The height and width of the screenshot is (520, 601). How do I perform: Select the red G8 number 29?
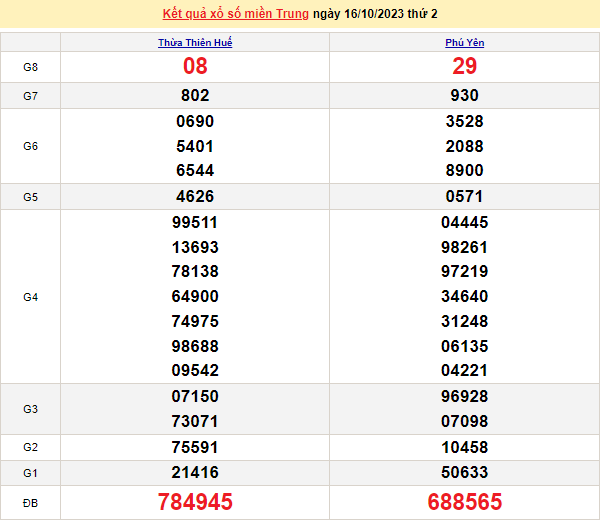(x=465, y=66)
